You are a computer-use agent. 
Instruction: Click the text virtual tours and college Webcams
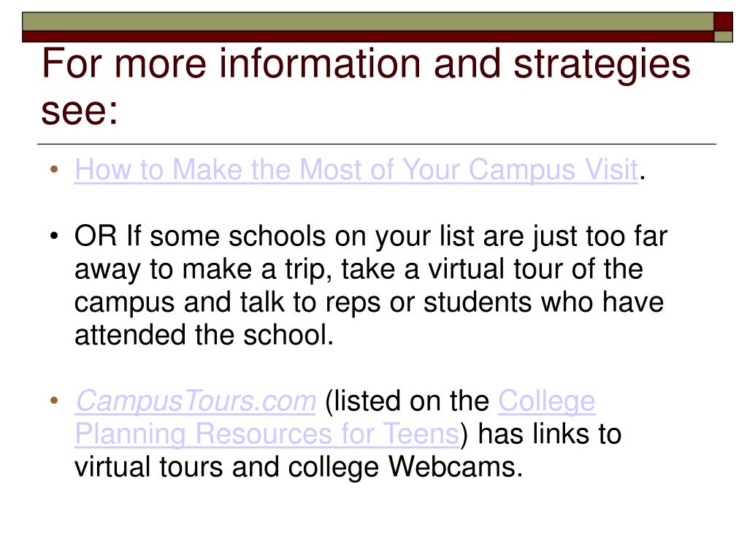coord(299,467)
